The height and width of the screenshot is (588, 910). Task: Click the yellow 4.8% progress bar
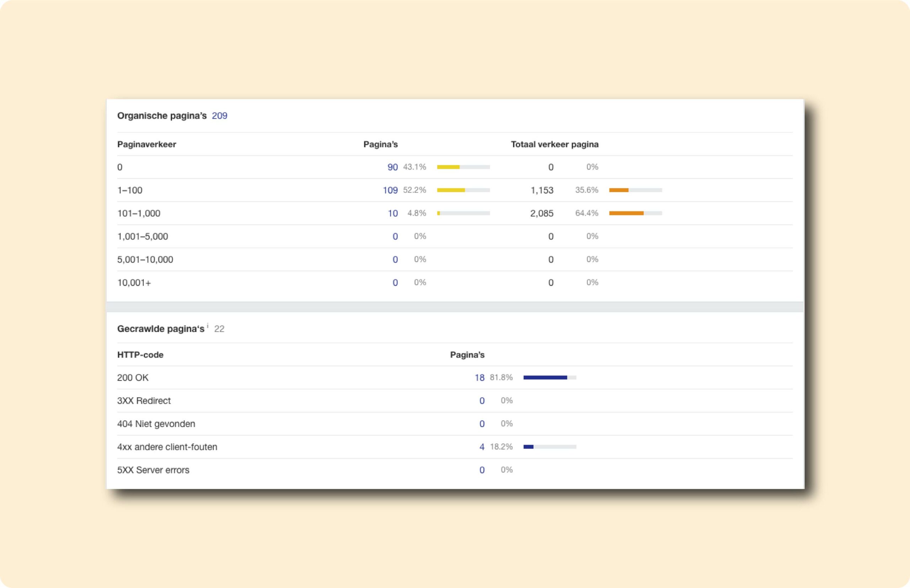464,213
